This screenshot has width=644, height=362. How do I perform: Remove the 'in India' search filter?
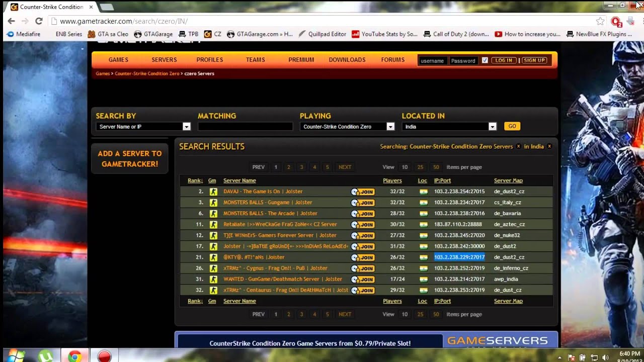point(549,146)
